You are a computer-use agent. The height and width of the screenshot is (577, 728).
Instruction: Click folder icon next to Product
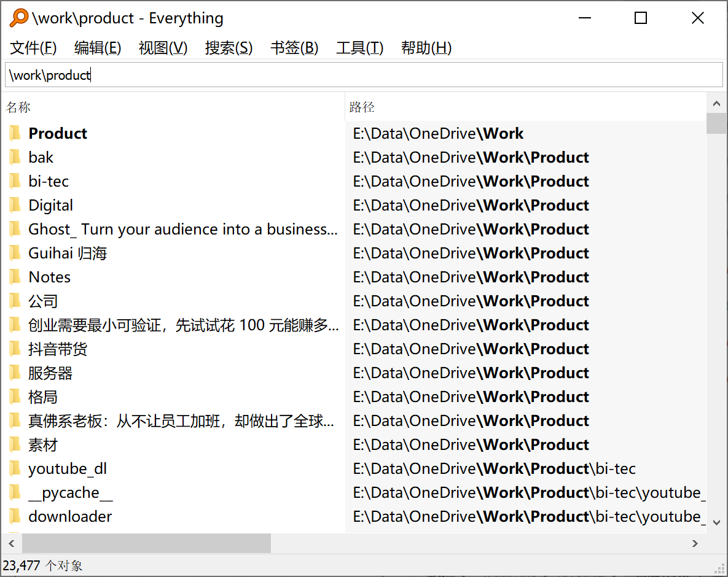pyautogui.click(x=15, y=133)
